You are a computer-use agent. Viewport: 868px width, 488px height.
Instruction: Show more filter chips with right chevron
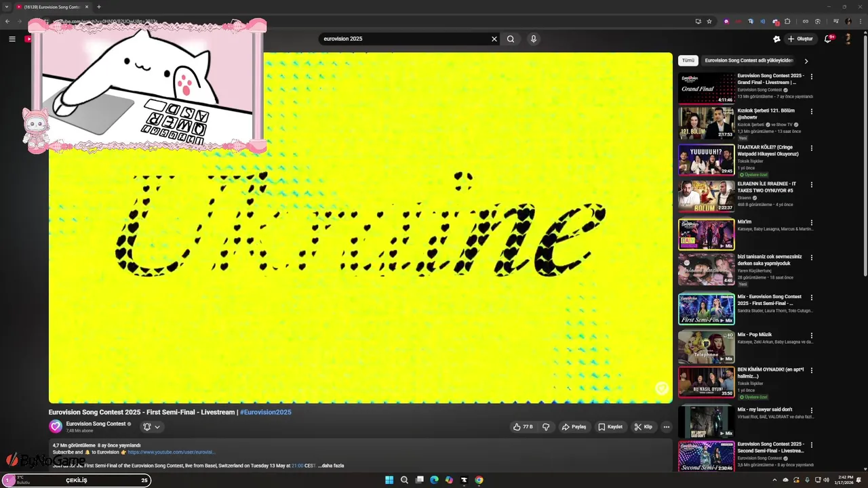(x=806, y=61)
